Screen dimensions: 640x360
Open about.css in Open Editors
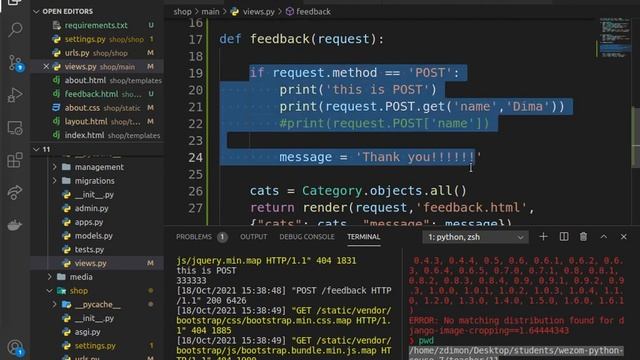point(96,108)
